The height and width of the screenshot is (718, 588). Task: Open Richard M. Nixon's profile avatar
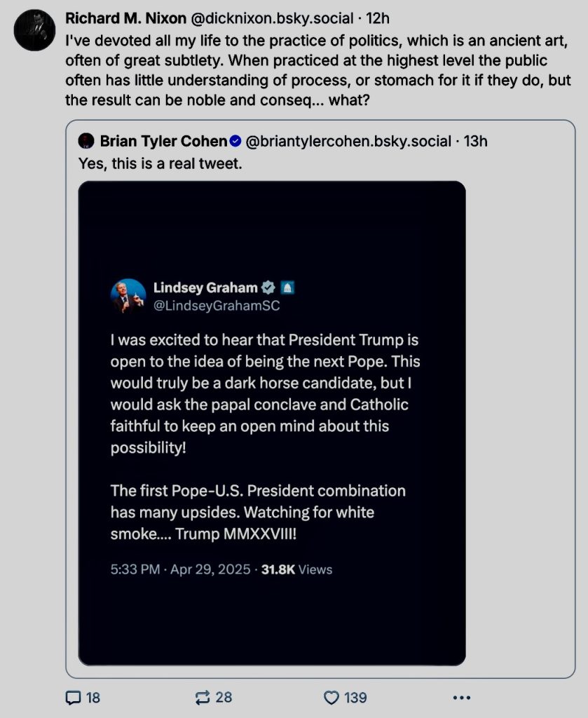(35, 31)
